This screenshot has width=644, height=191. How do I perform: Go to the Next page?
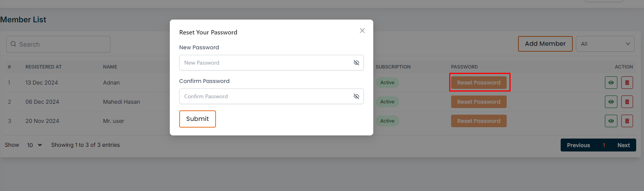point(623,145)
